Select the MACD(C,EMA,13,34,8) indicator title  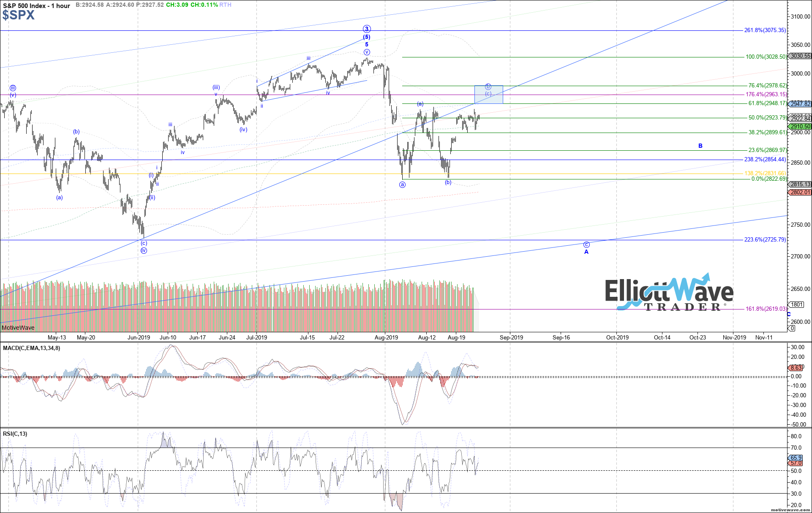click(31, 348)
